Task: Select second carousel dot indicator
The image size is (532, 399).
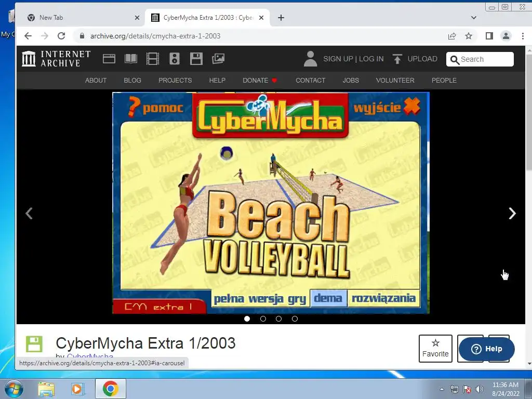Action: click(263, 318)
